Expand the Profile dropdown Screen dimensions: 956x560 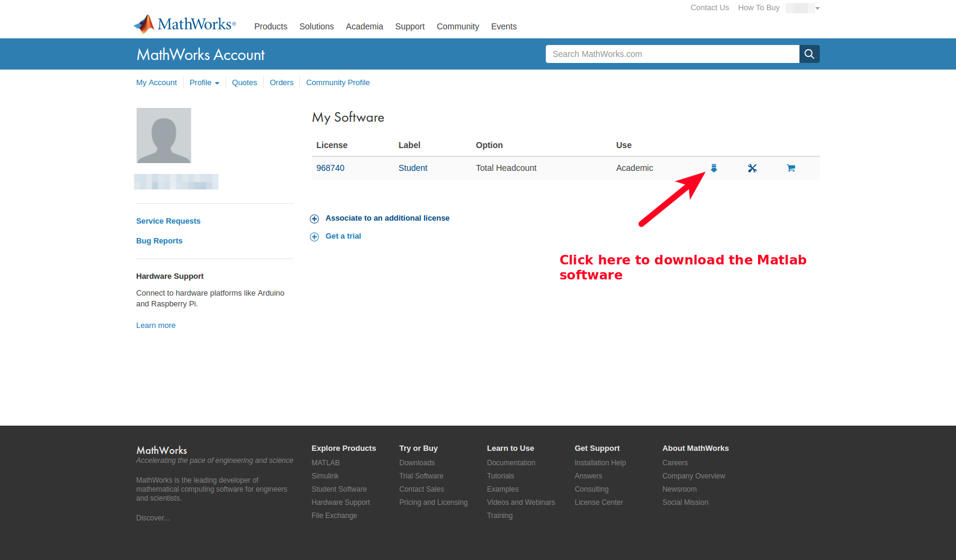204,83
